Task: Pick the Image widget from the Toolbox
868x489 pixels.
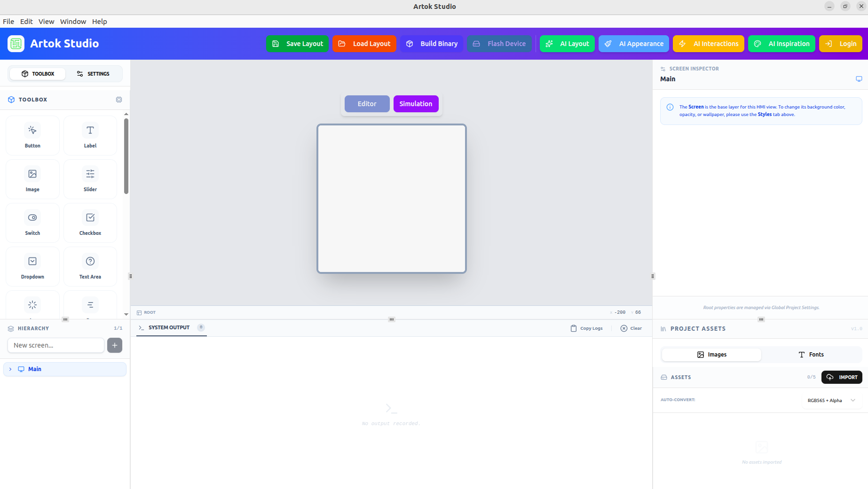Action: pyautogui.click(x=32, y=179)
